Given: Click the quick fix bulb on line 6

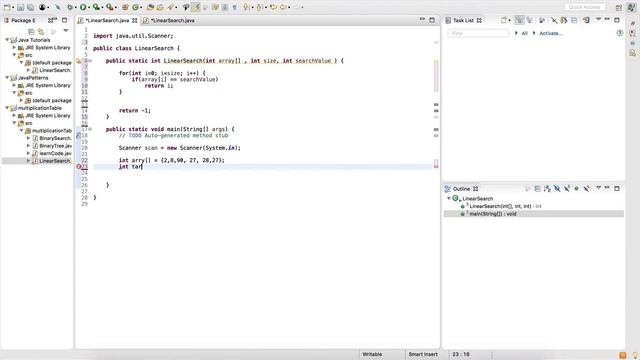Looking at the screenshot, I should [x=79, y=61].
